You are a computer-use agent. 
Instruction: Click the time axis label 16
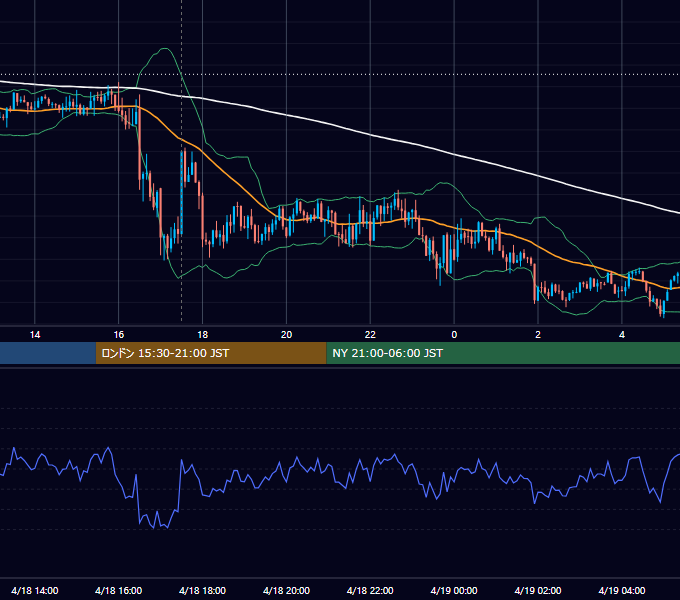118,335
